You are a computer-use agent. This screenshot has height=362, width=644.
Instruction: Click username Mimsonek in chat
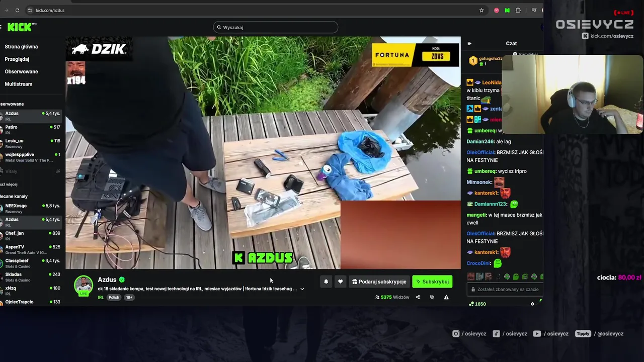coord(479,183)
